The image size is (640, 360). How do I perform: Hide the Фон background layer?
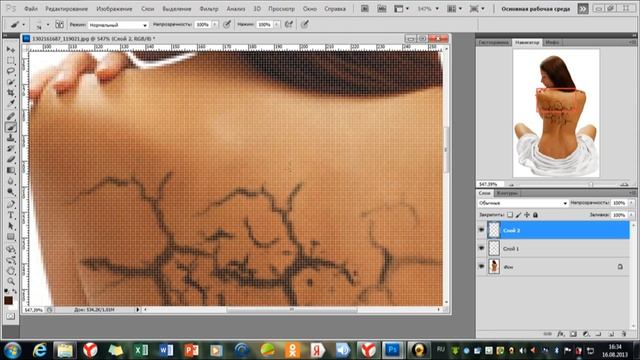(482, 267)
